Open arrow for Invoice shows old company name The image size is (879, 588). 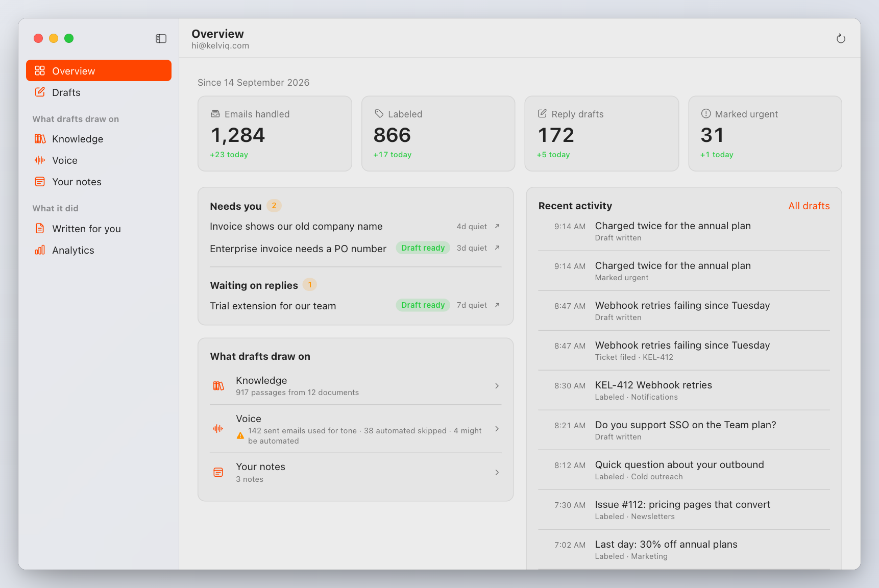[497, 226]
